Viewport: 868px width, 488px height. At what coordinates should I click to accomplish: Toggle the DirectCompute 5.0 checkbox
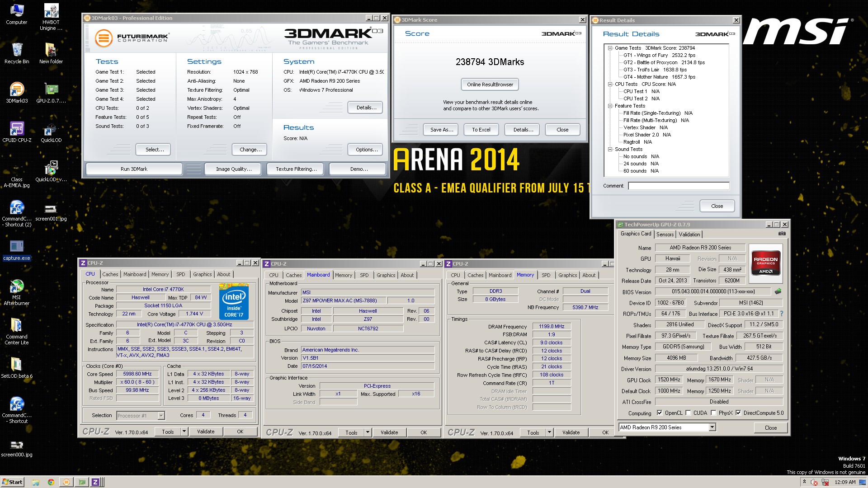click(x=738, y=413)
